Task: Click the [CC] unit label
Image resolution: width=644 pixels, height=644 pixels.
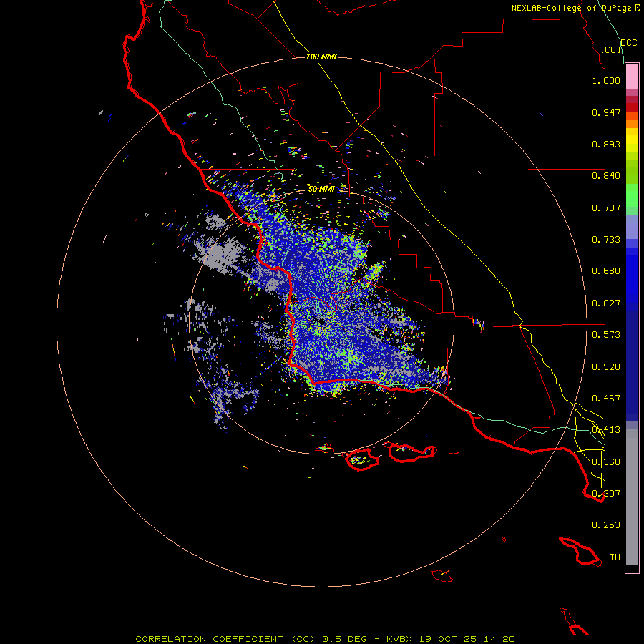Action: [611, 49]
